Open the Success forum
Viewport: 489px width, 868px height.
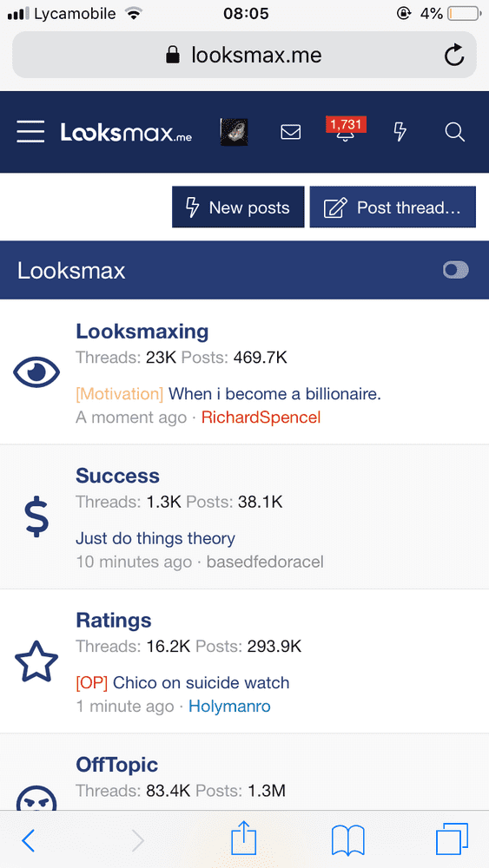(117, 476)
